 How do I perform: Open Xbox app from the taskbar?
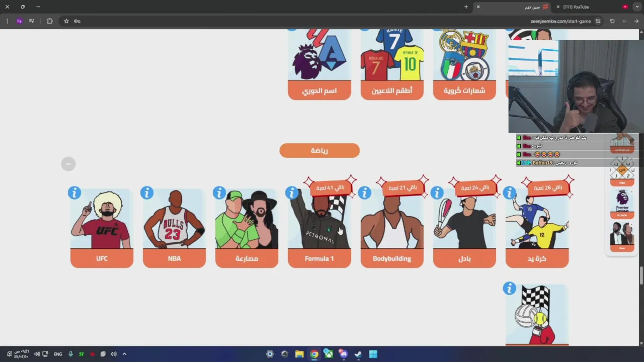329,354
